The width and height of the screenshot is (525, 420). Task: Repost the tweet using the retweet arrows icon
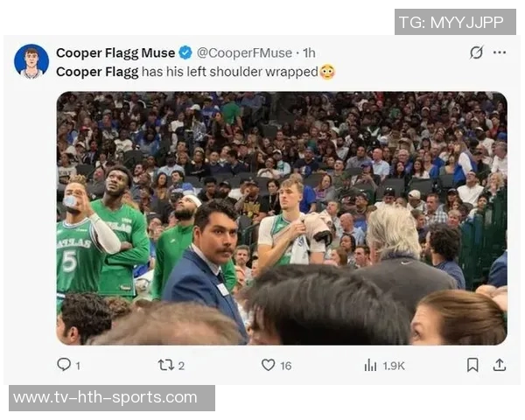pos(166,365)
